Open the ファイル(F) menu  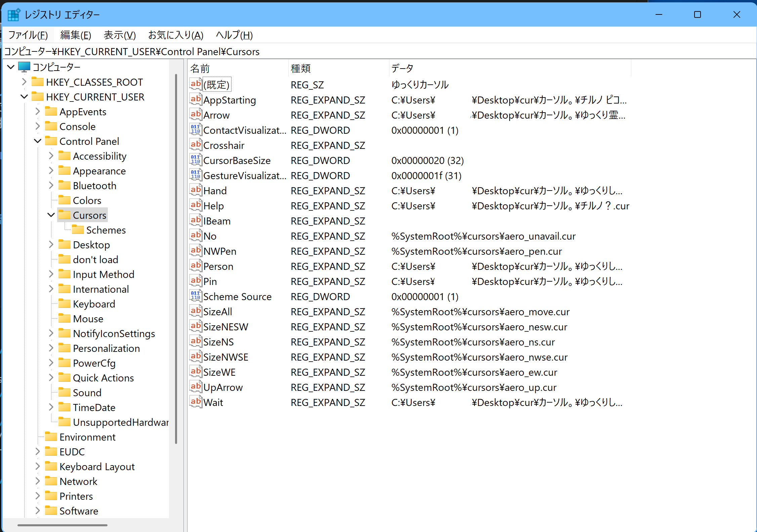pyautogui.click(x=28, y=35)
